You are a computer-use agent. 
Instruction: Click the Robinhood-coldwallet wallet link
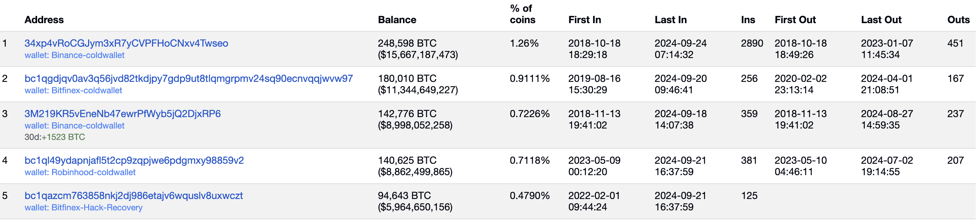80,172
